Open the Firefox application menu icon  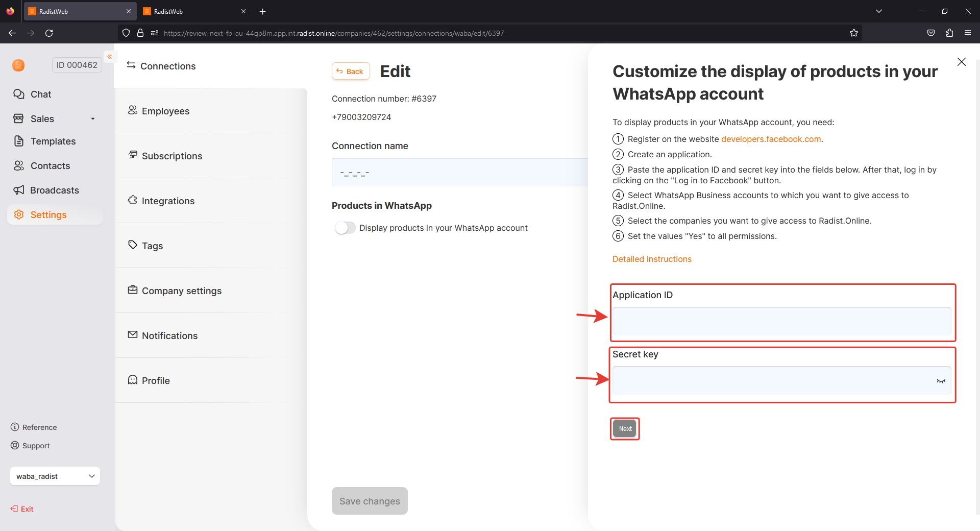967,33
